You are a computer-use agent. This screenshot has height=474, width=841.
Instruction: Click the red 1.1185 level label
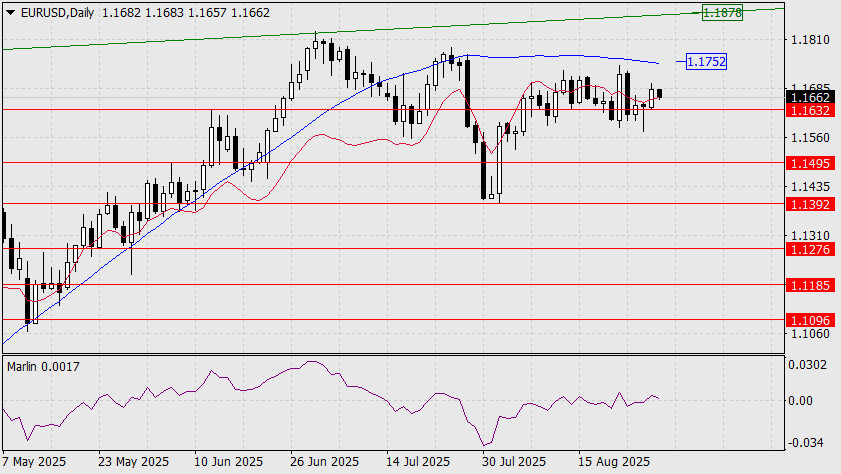810,285
